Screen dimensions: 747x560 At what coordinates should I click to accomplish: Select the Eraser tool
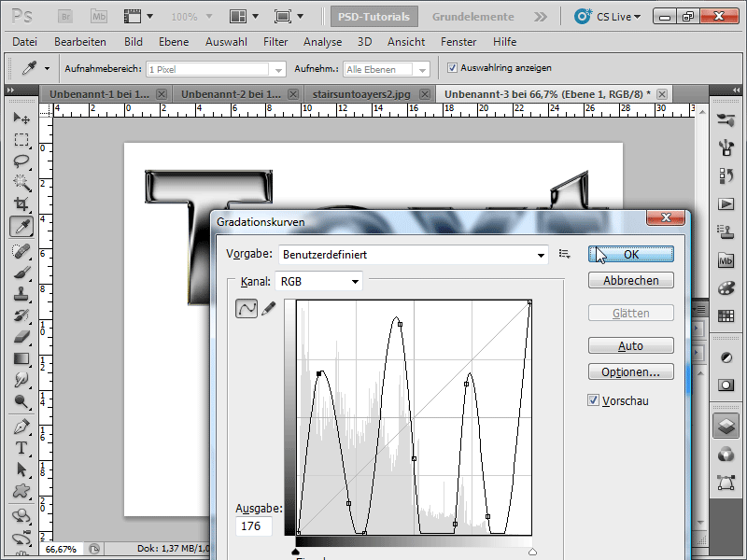(x=21, y=337)
